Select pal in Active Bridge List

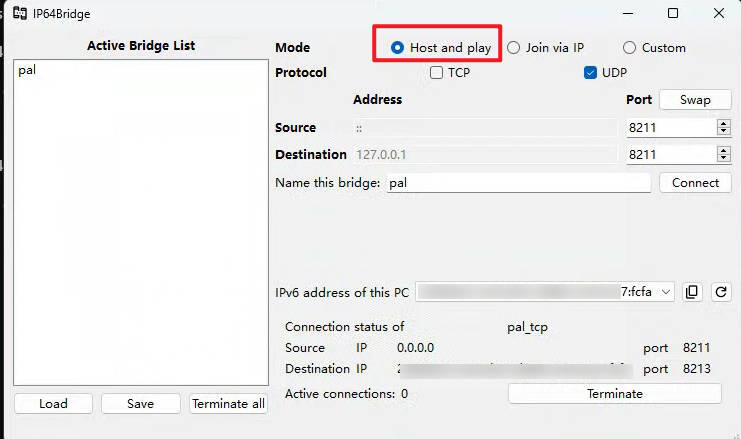click(28, 71)
